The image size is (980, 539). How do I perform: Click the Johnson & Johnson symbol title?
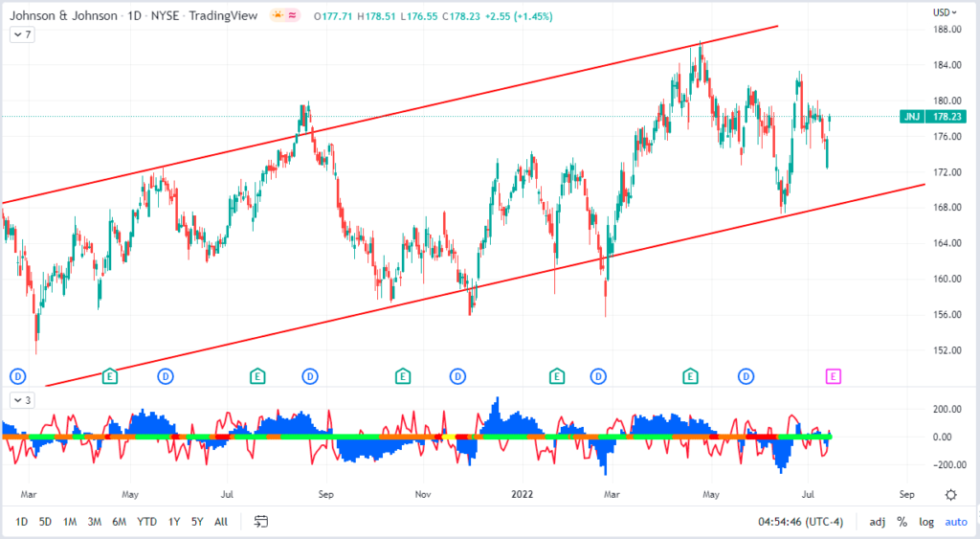point(63,15)
